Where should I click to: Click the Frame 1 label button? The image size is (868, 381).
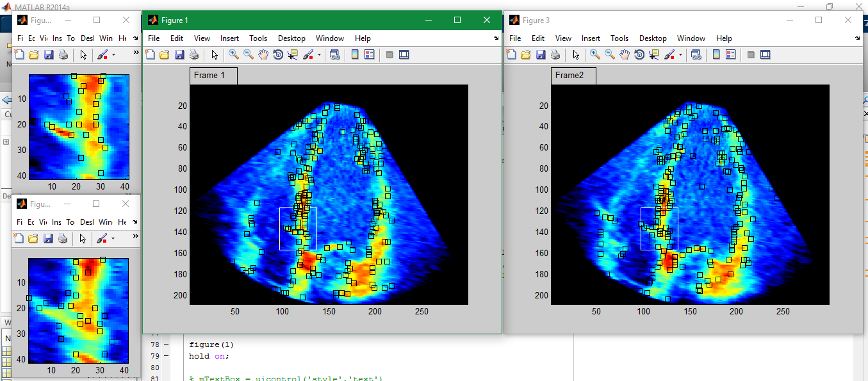coord(213,76)
